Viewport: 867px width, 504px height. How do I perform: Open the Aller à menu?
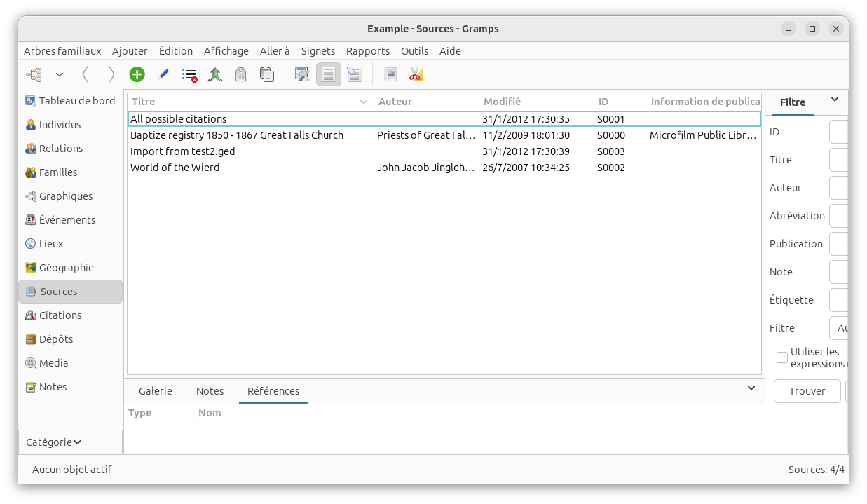(275, 51)
